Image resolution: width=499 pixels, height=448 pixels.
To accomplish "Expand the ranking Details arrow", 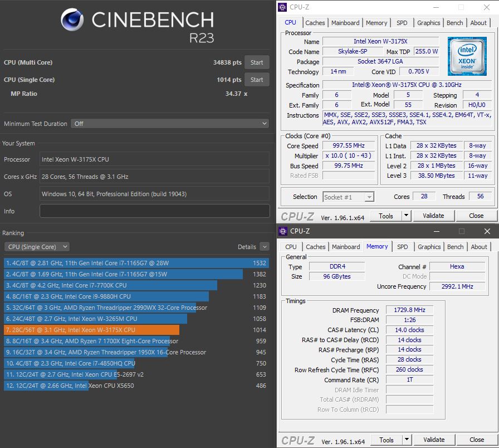I will [x=265, y=246].
